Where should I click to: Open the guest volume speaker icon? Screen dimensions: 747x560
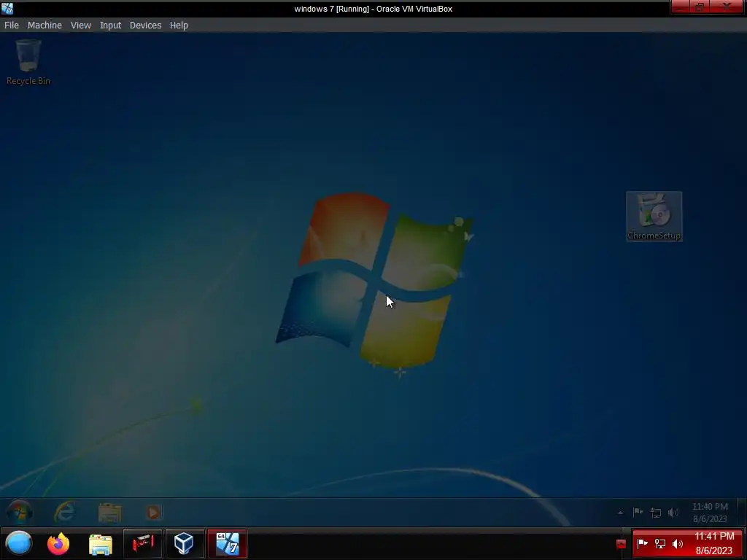coord(673,513)
